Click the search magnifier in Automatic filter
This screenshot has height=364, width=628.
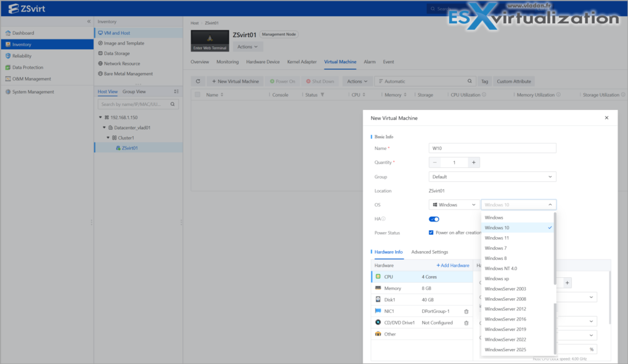click(469, 81)
